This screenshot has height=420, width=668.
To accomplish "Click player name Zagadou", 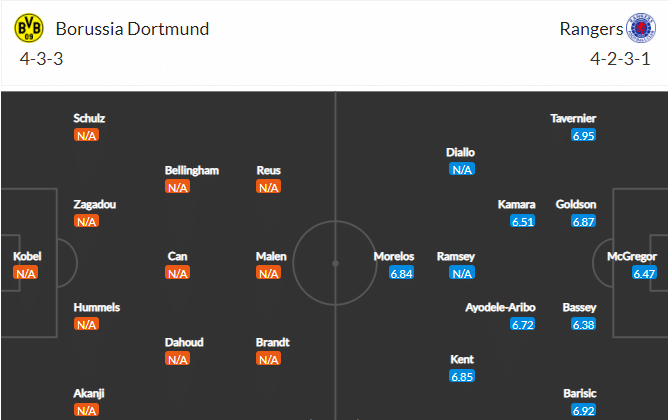I will (x=95, y=204).
